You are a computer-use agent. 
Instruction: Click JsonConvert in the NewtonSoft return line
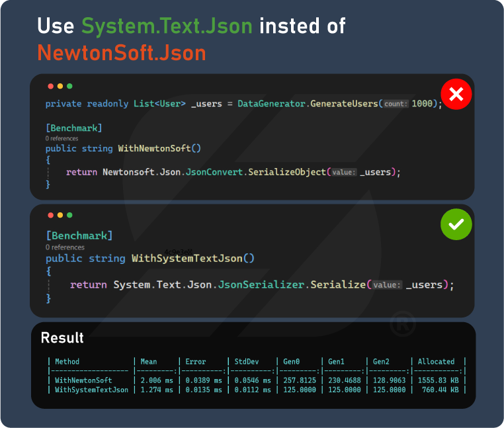point(214,172)
